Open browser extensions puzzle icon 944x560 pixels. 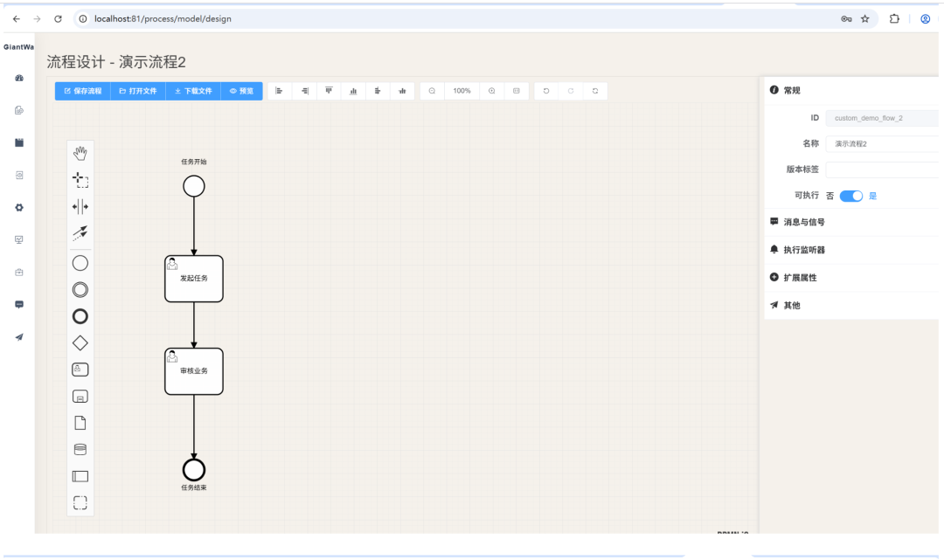point(894,18)
